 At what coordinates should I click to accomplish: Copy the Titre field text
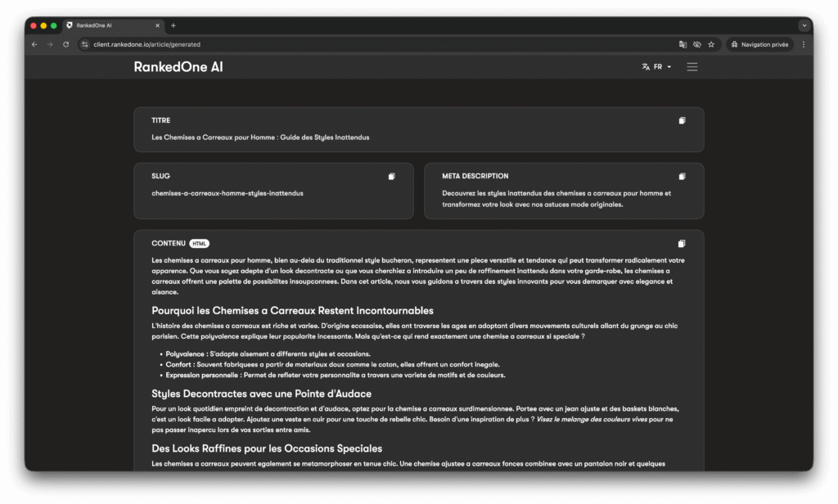682,120
